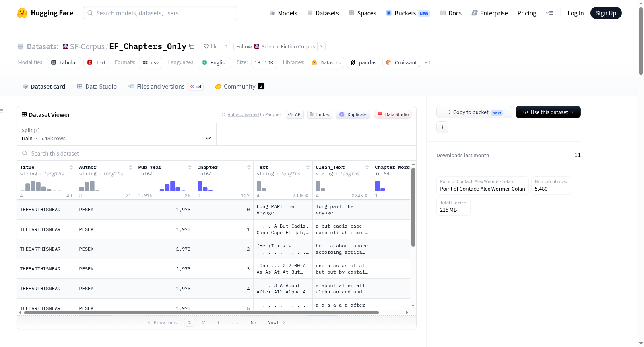Click the follower count 3 badge
644x347 pixels.
click(x=321, y=46)
